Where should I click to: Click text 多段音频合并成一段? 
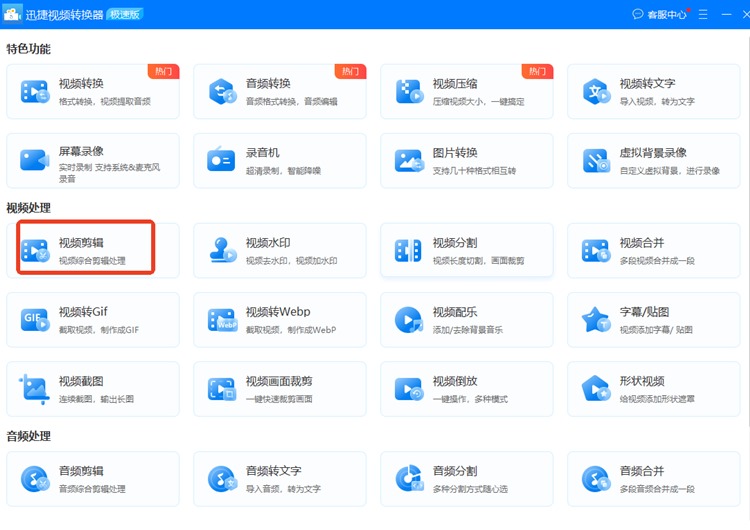[657, 489]
